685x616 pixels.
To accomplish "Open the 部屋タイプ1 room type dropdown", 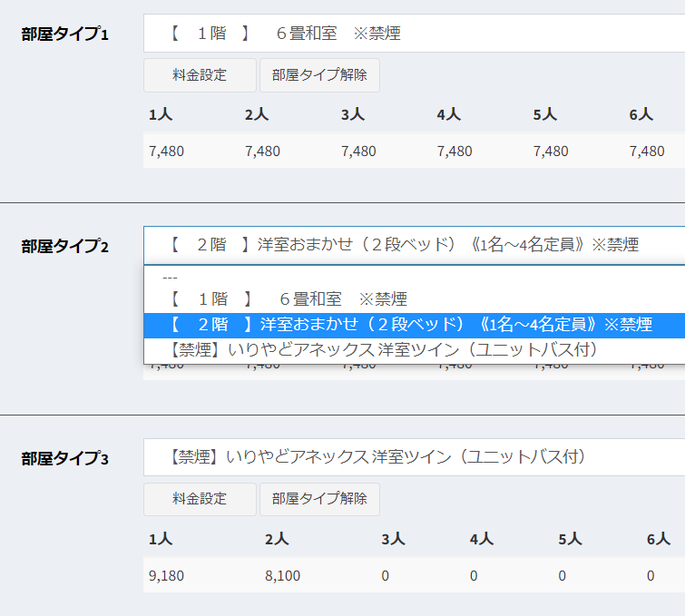I will [414, 34].
